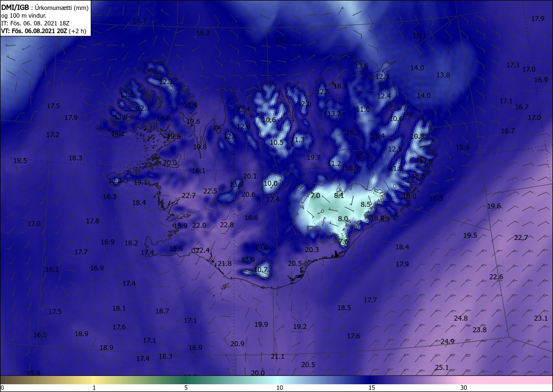Click the map value 21.8

click(x=225, y=263)
